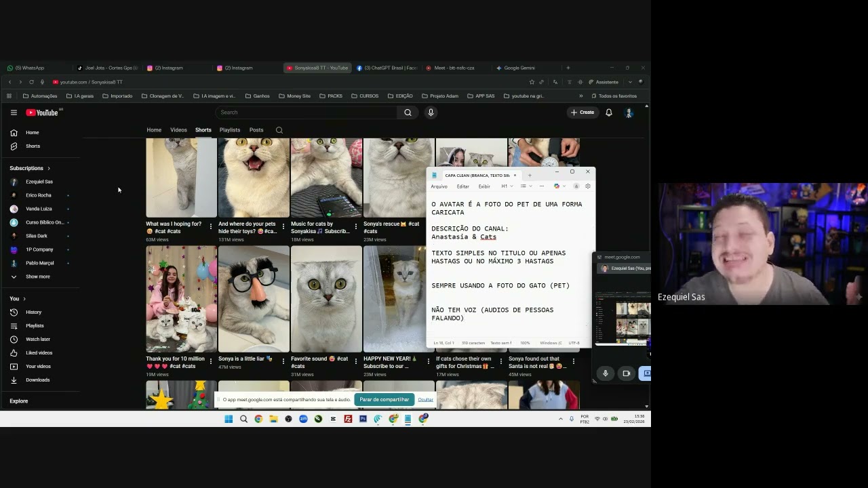The height and width of the screenshot is (488, 868).
Task: Switch to the Meet browser tab
Action: 456,68
